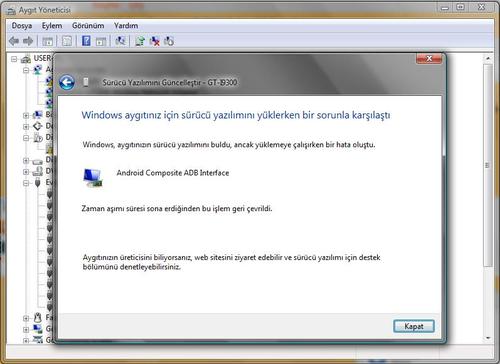Open the Properties sheet toolbar icon

[67, 41]
